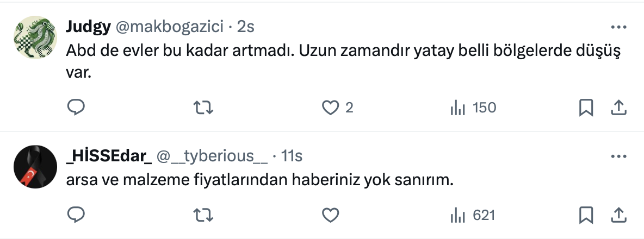Share Judgy's tweet
The height and width of the screenshot is (239, 644).
tap(618, 108)
